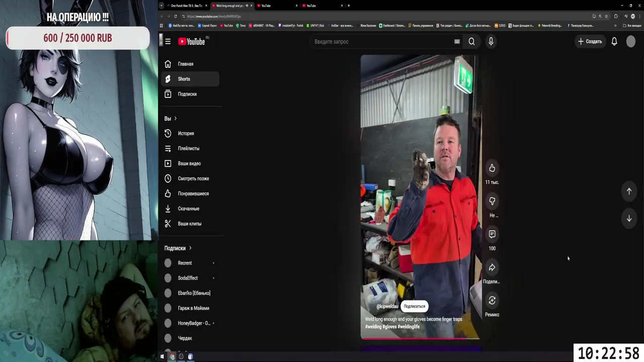The image size is (644, 362).
Task: Open Подписки in the sidebar
Action: [x=190, y=94]
